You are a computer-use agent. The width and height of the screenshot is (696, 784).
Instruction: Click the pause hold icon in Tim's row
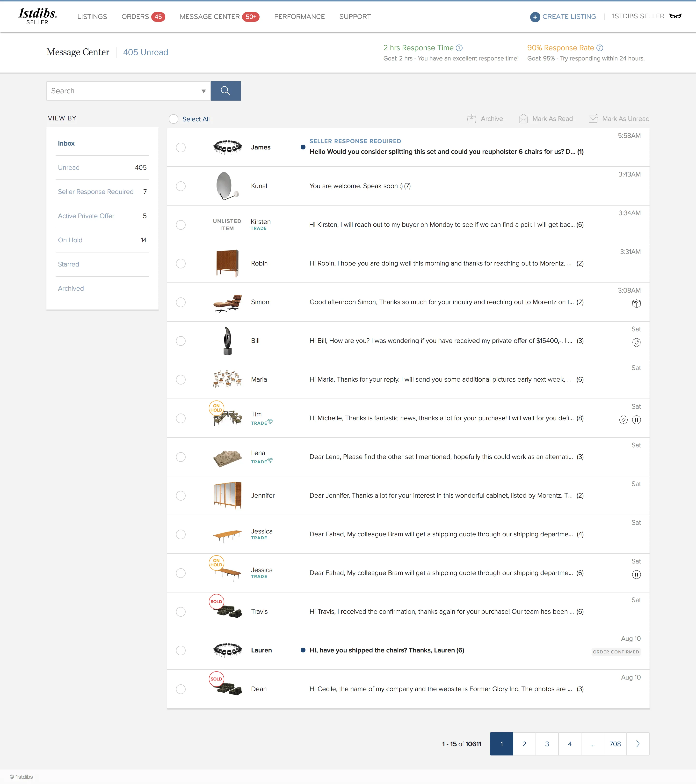point(636,420)
